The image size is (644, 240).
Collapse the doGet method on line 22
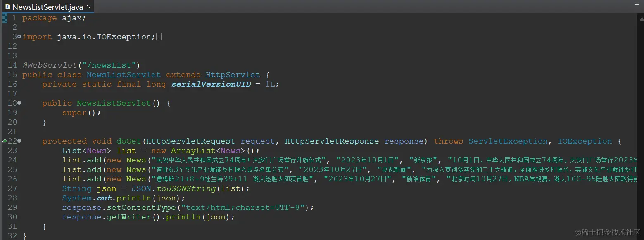point(19,141)
